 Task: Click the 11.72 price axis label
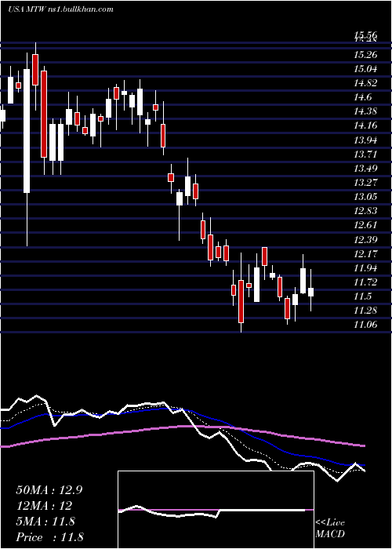pos(365,282)
